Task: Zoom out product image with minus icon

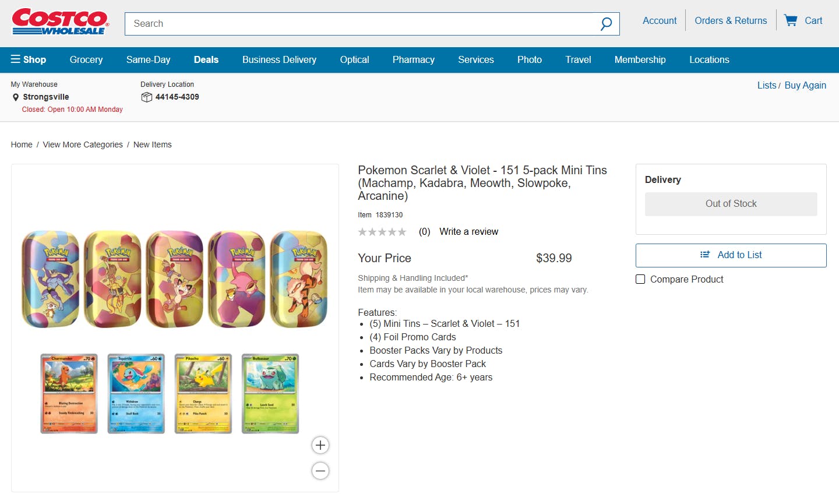Action: (320, 471)
